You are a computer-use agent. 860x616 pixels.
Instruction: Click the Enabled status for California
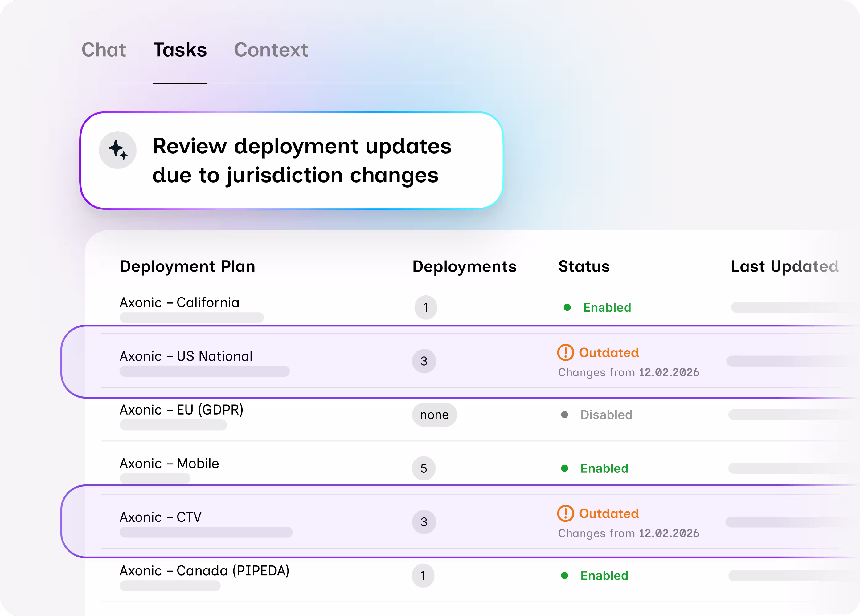point(607,308)
